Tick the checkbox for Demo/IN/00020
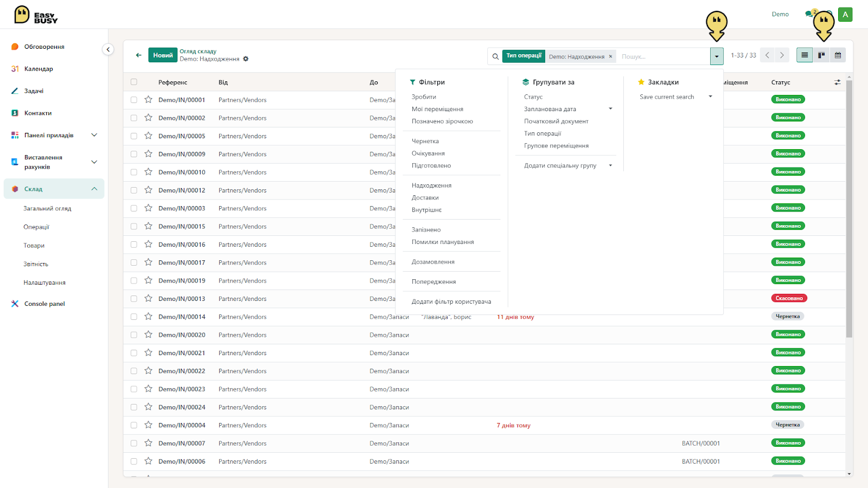 point(134,335)
